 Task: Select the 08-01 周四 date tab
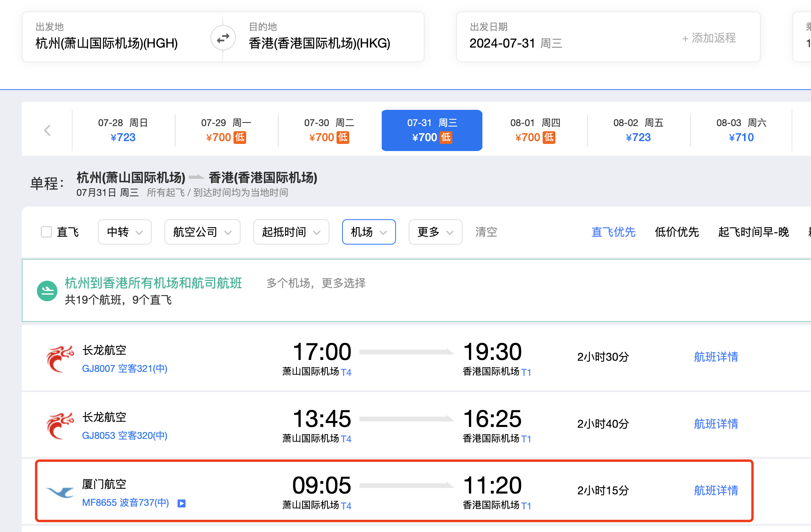pos(536,130)
